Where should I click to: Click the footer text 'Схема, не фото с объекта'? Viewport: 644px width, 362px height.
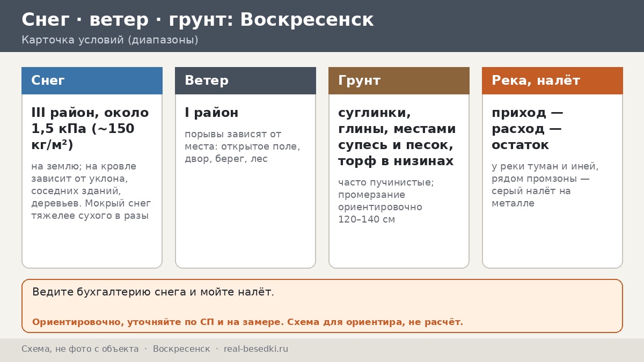tap(80, 349)
